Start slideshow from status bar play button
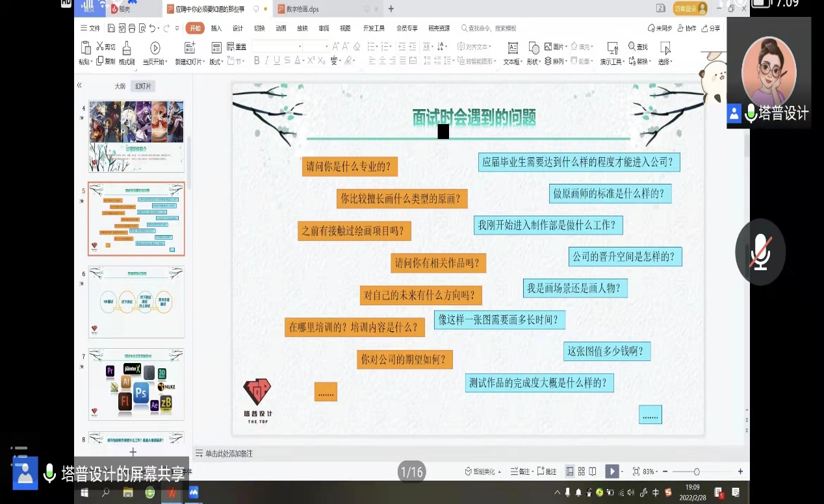The height and width of the screenshot is (504, 824). (x=611, y=472)
